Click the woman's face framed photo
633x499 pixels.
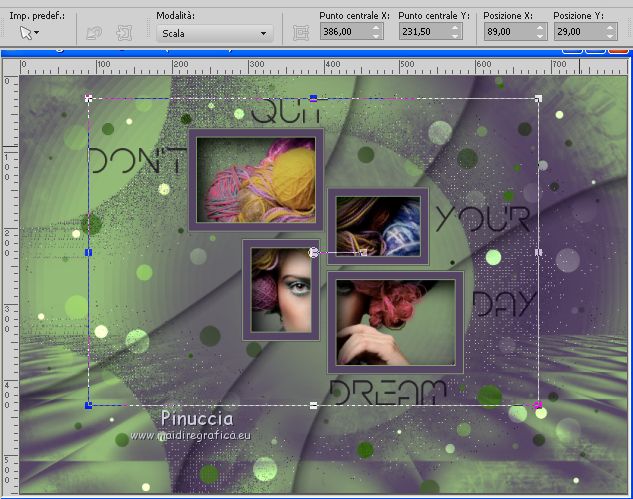pos(281,290)
